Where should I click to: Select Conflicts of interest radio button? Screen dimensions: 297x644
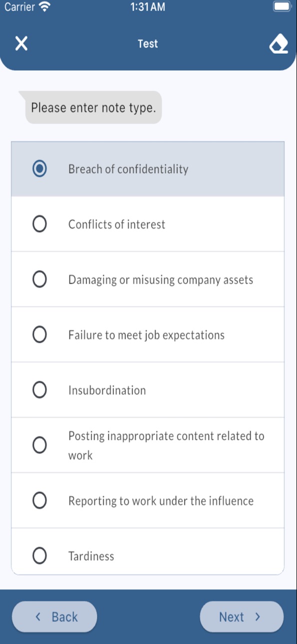pos(39,224)
